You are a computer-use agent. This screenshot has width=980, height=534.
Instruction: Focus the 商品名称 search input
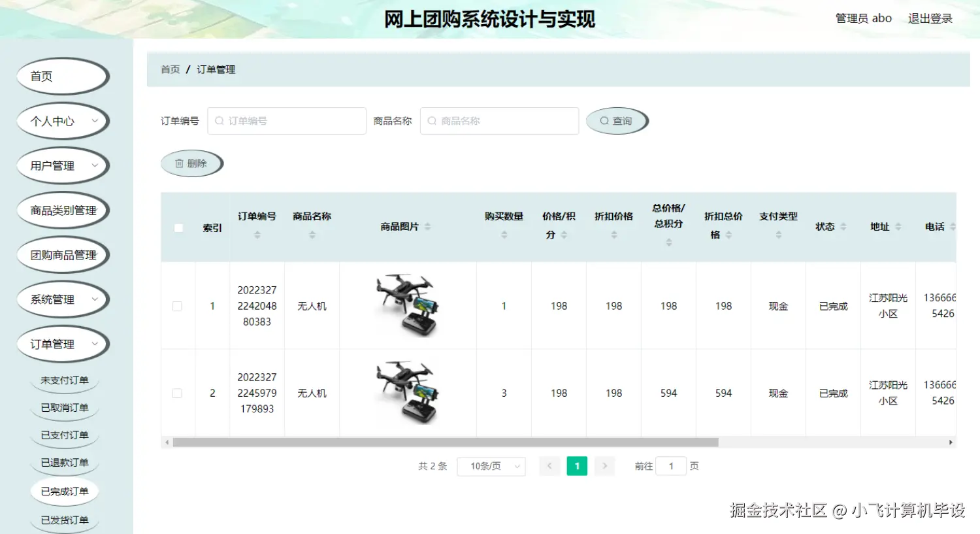(x=500, y=121)
